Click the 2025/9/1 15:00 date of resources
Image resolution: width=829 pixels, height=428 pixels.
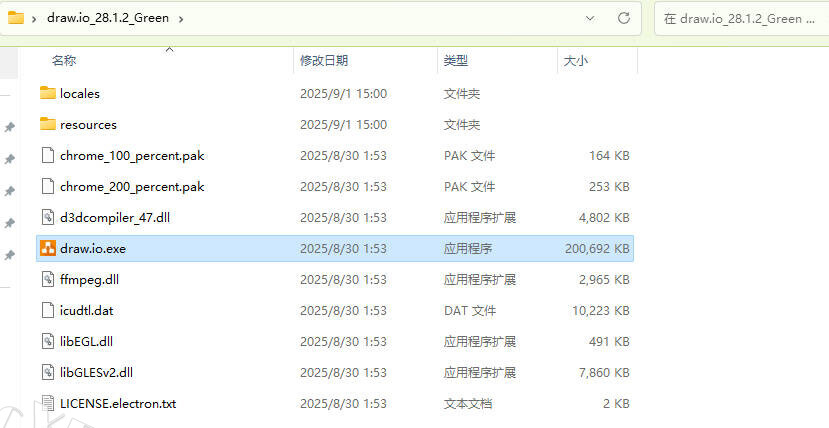(x=344, y=125)
